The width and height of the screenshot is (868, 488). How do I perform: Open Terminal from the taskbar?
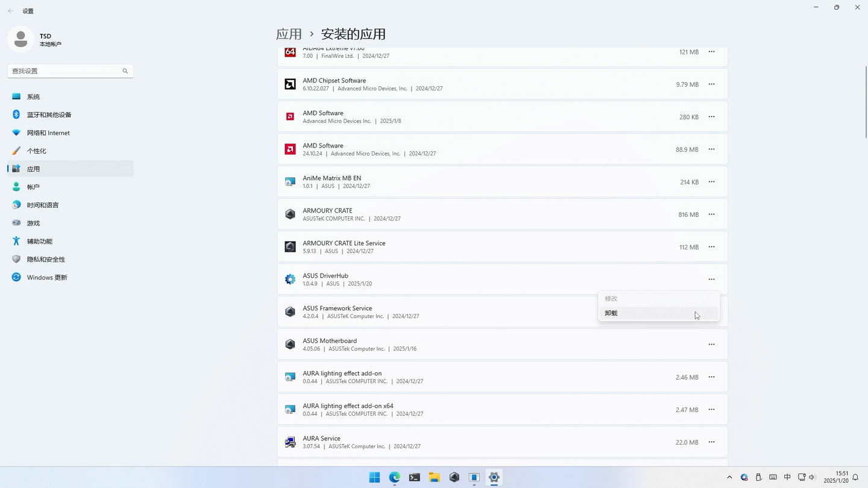pyautogui.click(x=414, y=477)
